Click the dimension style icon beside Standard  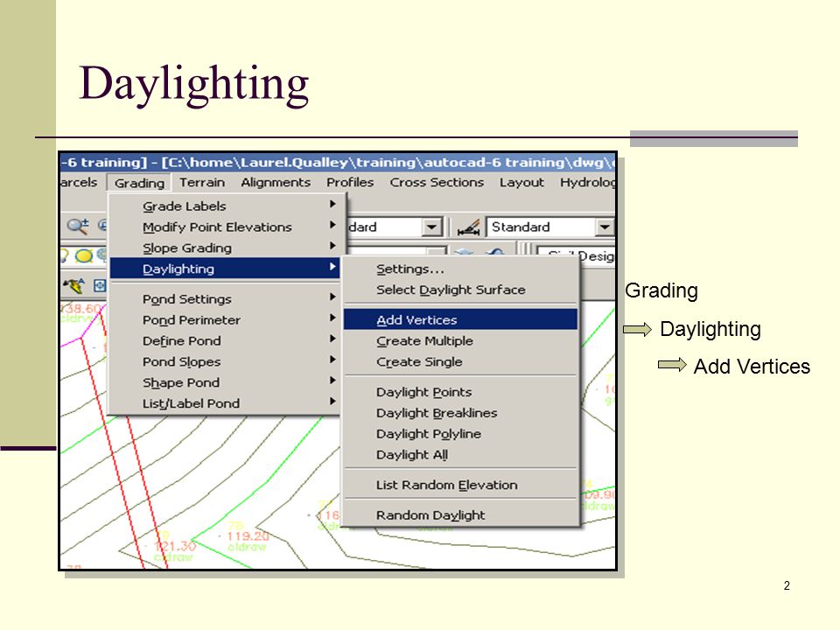(x=468, y=227)
